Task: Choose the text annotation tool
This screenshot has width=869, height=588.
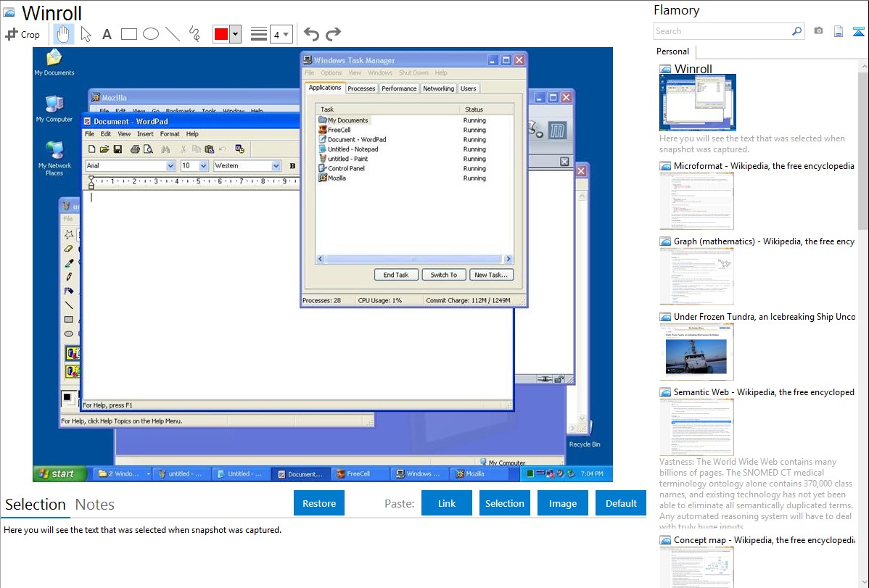Action: click(x=107, y=34)
